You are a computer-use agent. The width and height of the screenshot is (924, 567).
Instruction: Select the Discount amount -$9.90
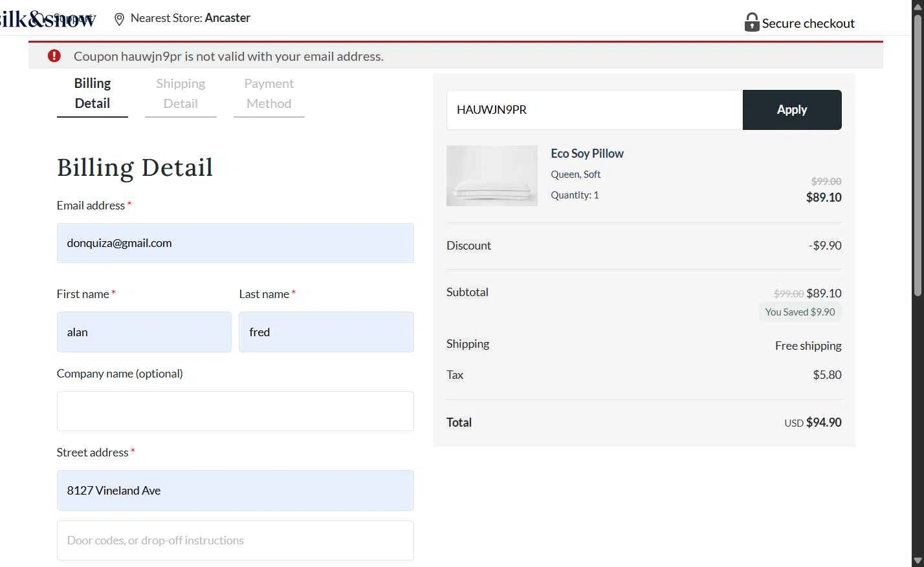(825, 246)
